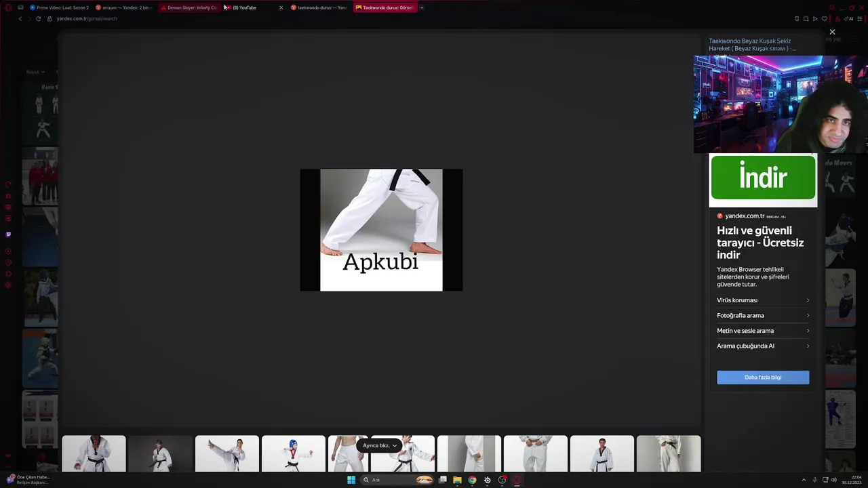
Task: Open the workspaces icon beside Opera logo
Action: point(20,7)
